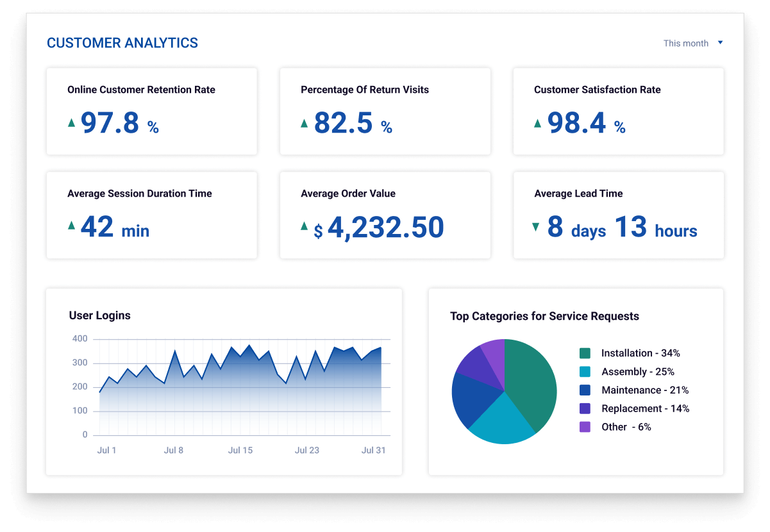Click the up arrow beside 97.8 % retention
Viewport: 770px width, 532px height.
pos(72,122)
